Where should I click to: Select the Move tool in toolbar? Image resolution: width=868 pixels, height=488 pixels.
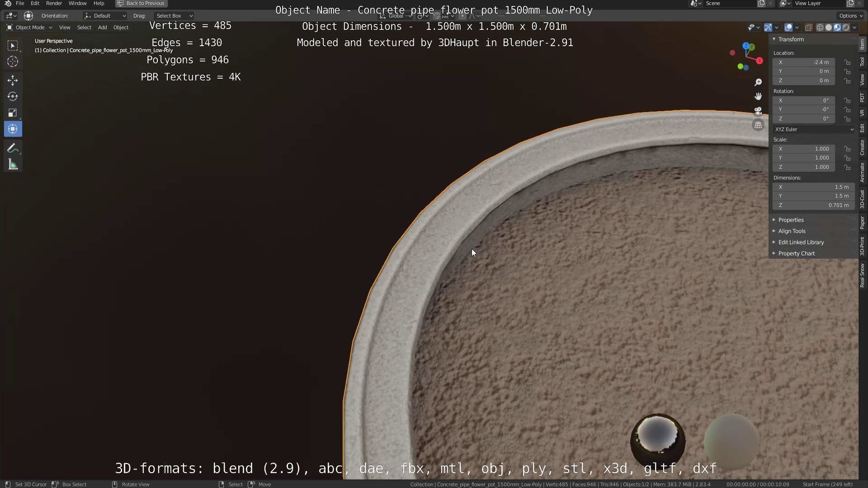click(x=13, y=80)
